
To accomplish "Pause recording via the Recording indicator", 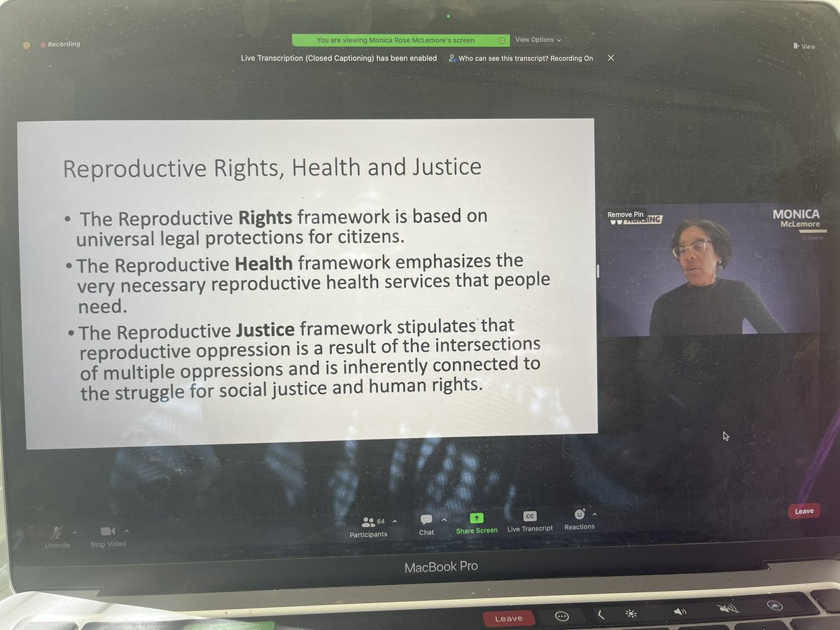I will click(x=59, y=43).
